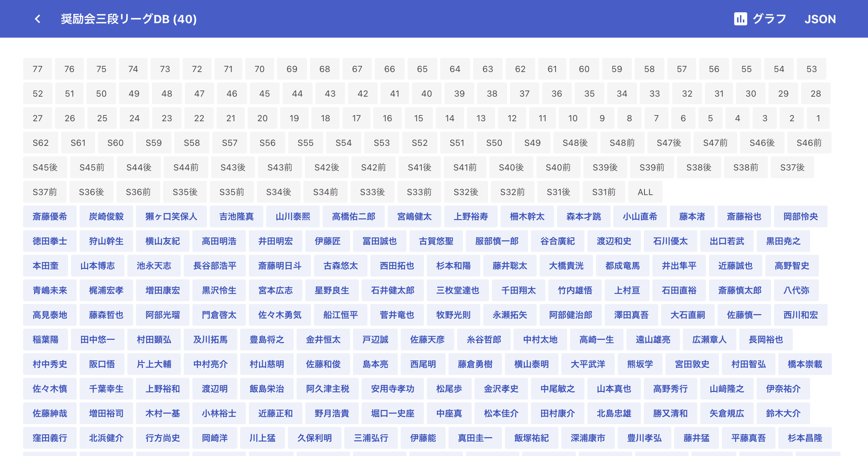Pick the S37後 season chip

coord(792,167)
